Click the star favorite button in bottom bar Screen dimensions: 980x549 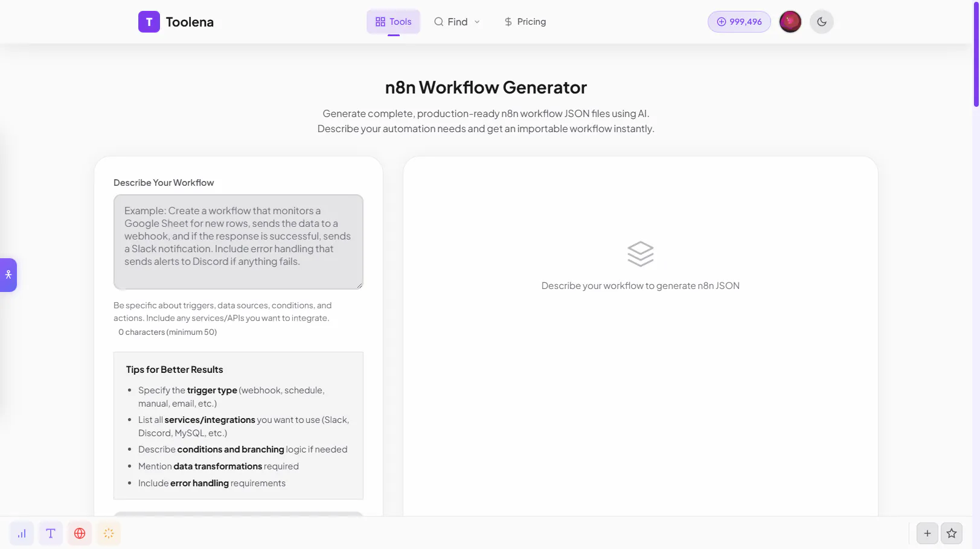[952, 533]
